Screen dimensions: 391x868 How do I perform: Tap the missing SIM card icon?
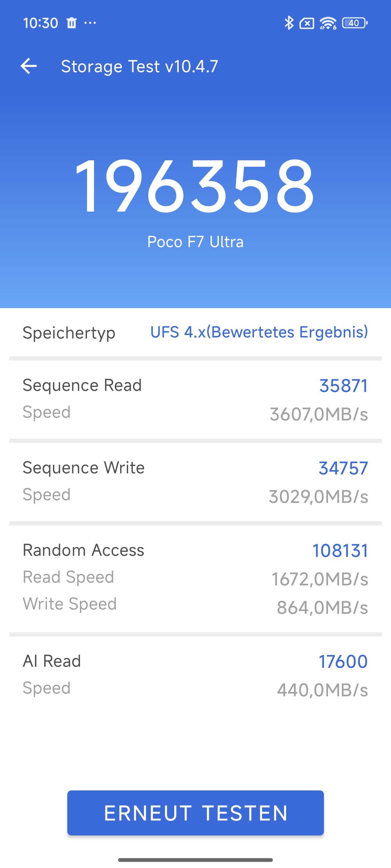307,23
